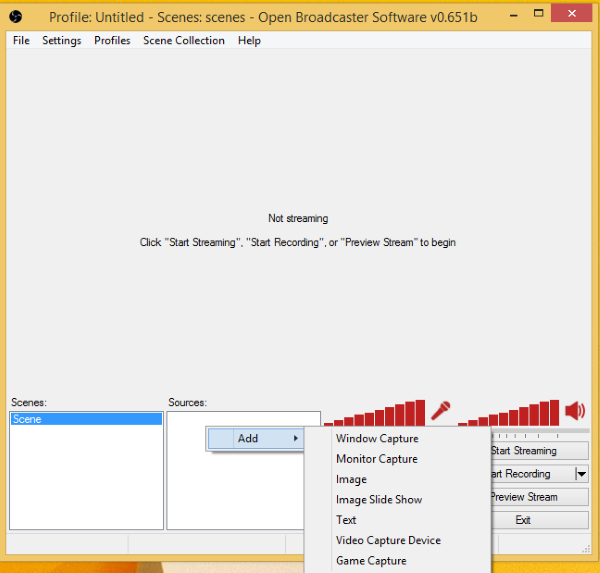Open the Help menu
This screenshot has width=600, height=573.
point(249,41)
